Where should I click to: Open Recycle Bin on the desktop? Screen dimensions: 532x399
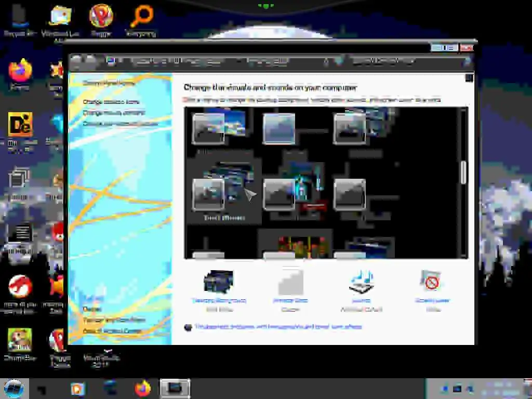(x=20, y=20)
